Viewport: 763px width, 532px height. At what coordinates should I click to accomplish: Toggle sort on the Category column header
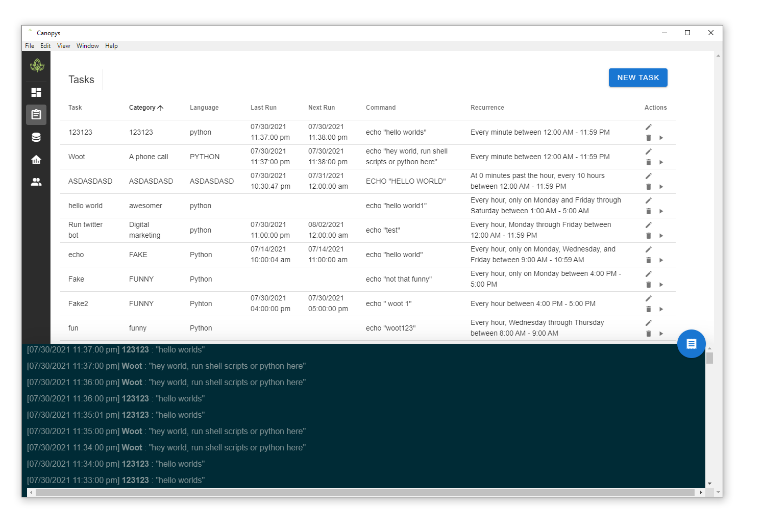146,108
